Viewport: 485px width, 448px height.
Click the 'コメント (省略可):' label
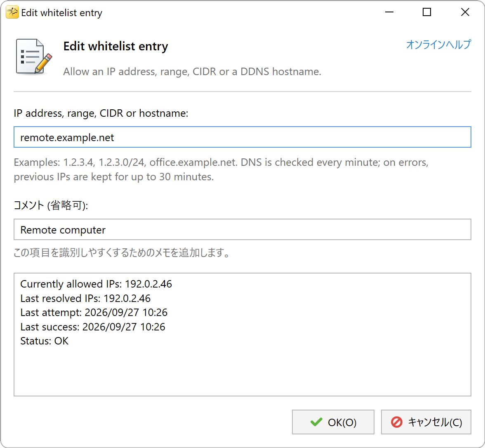51,205
